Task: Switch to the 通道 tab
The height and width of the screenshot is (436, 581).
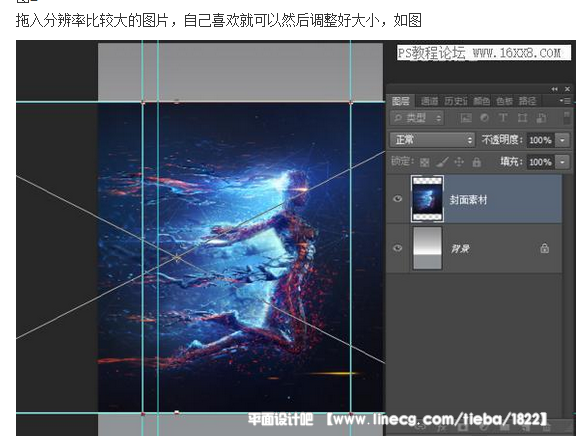Action: coord(429,101)
